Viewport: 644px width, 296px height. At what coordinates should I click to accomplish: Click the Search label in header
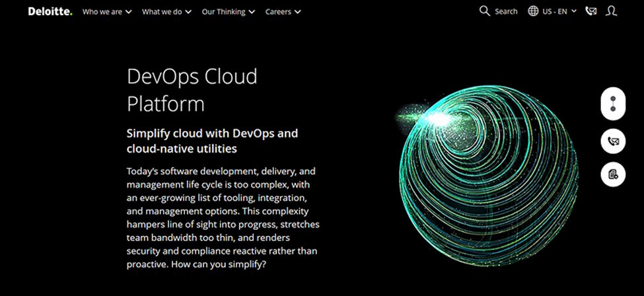[x=506, y=11]
